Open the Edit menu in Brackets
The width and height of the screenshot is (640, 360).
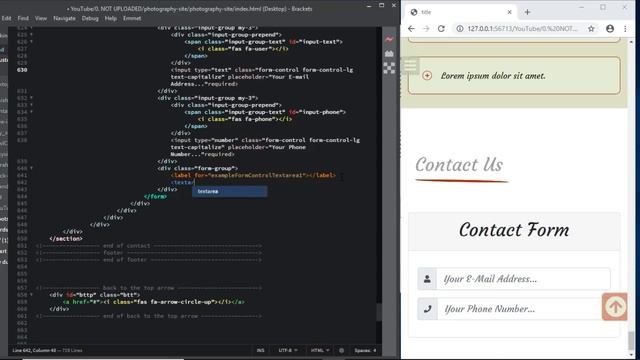[x=6, y=18]
